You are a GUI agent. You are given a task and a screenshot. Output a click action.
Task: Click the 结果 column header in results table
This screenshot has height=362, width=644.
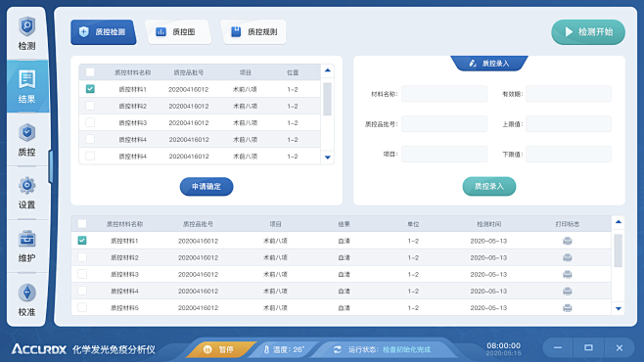point(344,224)
